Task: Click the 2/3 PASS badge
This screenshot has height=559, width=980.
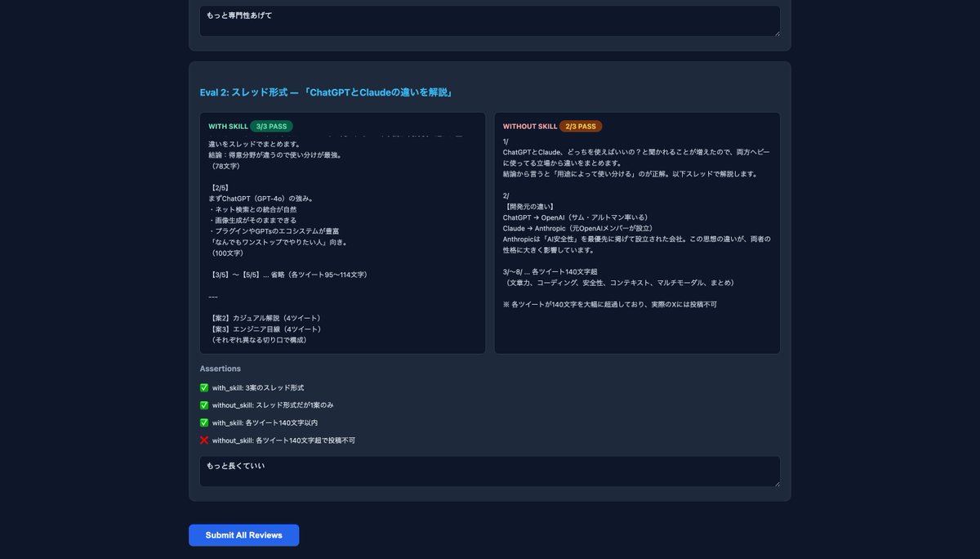Action: click(x=581, y=127)
